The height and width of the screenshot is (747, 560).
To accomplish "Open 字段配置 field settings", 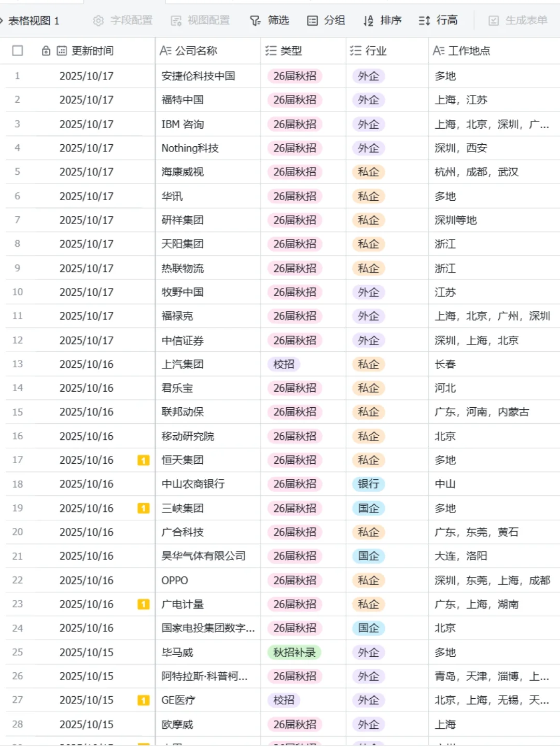I will coord(123,20).
